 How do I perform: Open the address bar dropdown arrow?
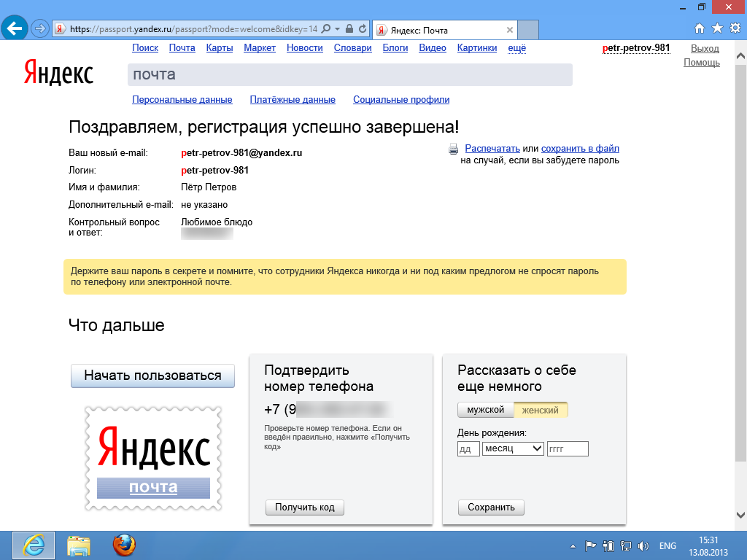pyautogui.click(x=337, y=29)
